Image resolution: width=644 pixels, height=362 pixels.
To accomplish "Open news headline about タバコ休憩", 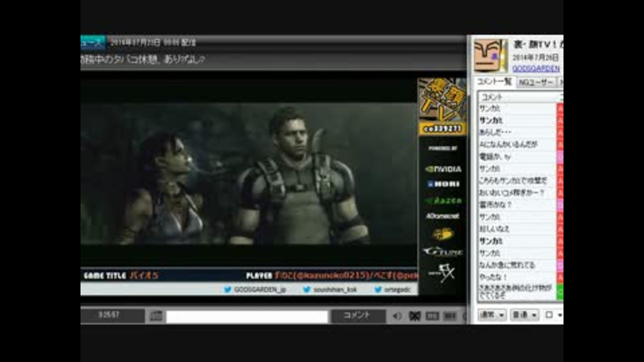I will (143, 60).
